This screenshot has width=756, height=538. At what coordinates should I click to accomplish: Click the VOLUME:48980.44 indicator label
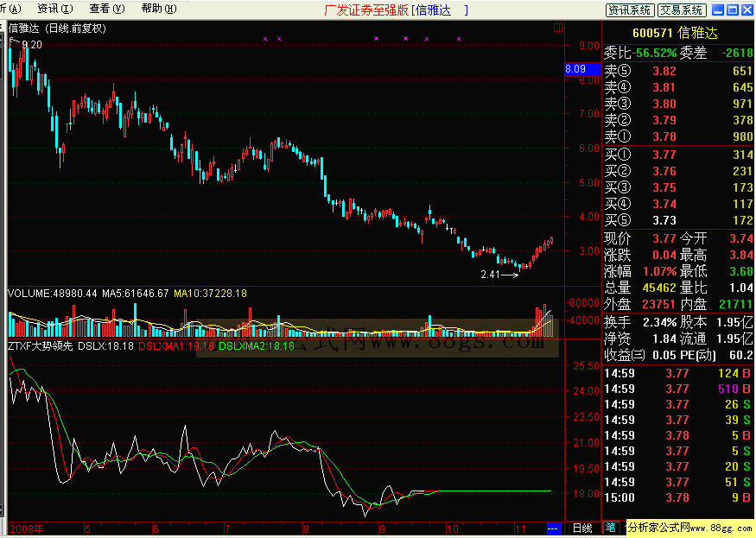tap(53, 293)
